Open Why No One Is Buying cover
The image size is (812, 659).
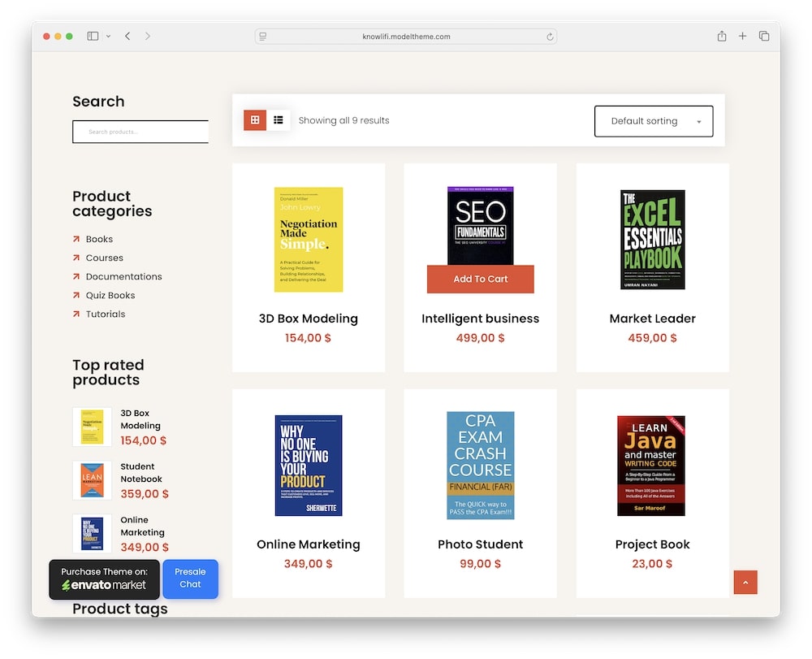point(308,466)
